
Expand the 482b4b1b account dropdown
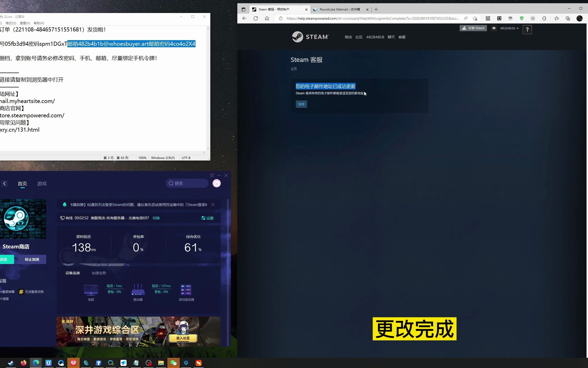click(x=509, y=28)
